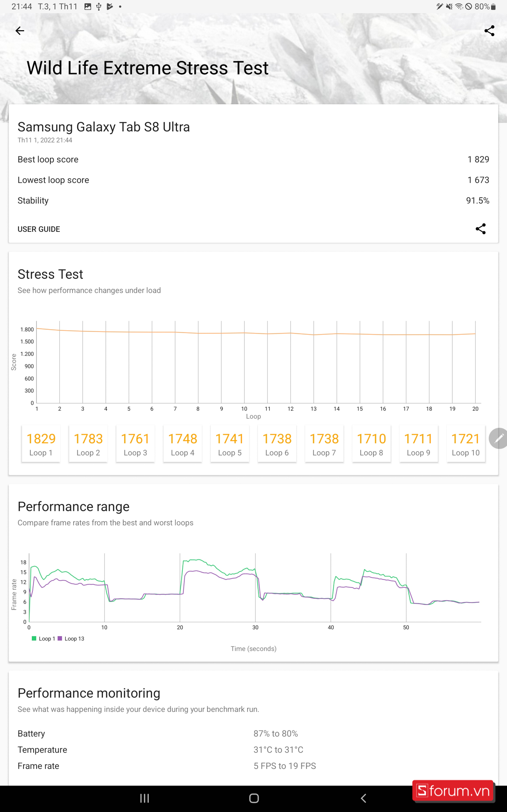This screenshot has height=812, width=507.
Task: Tap the Battery value 87% to 80%
Action: (276, 734)
